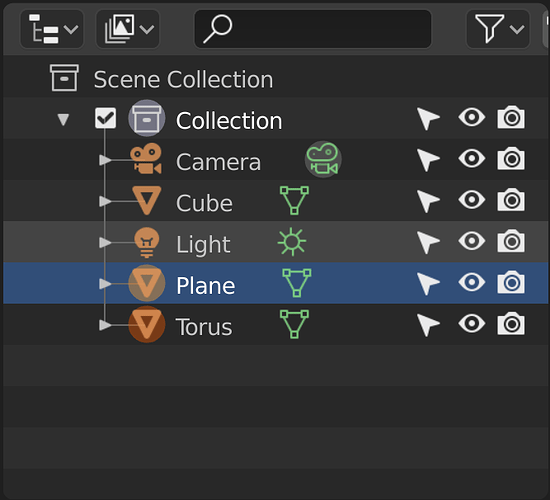Screen dimensions: 550x500
Task: Click the outliner search field
Action: pyautogui.click(x=313, y=29)
